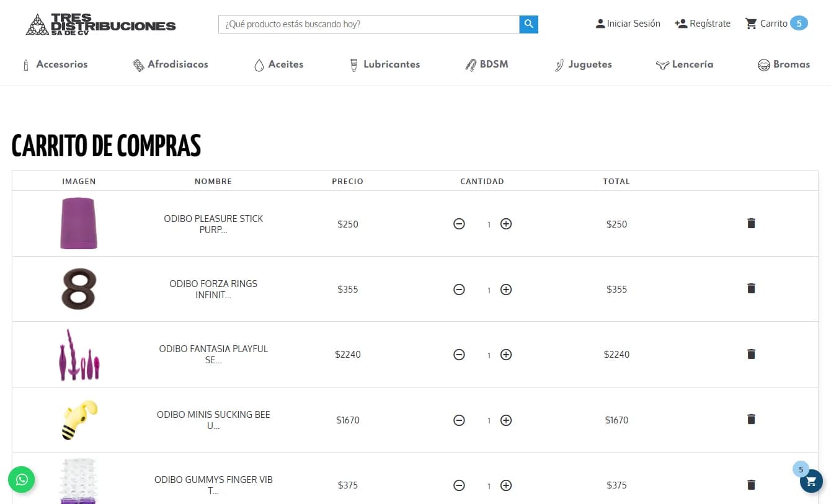Go to the Bromas category
This screenshot has height=504, width=831.
pos(784,64)
